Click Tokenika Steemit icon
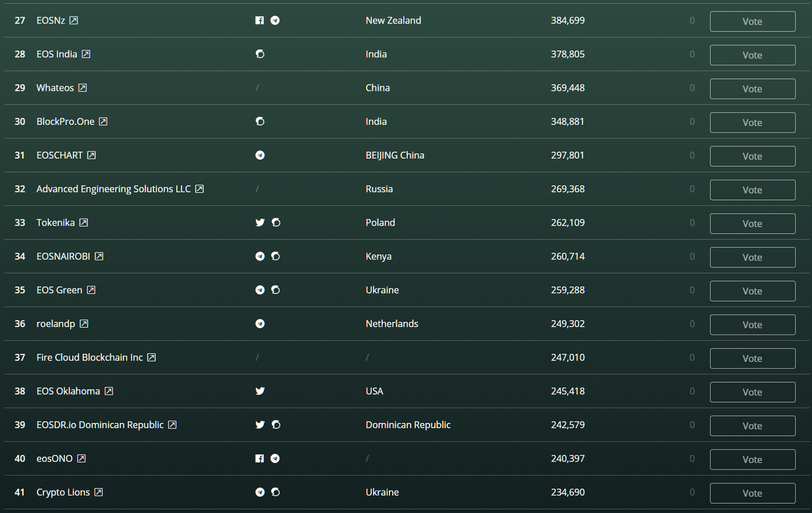Image resolution: width=812 pixels, height=513 pixels. pyautogui.click(x=275, y=223)
